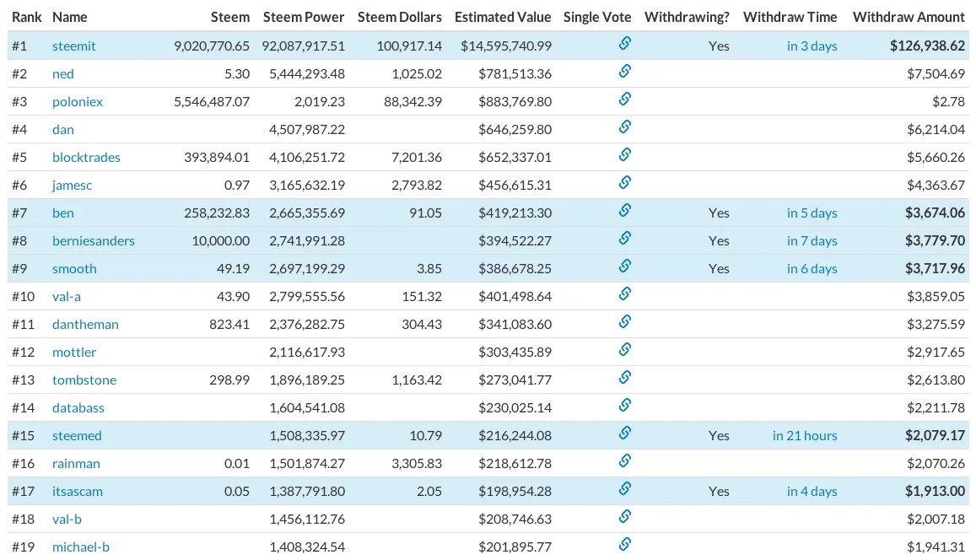Open the databass account link
976x560 pixels.
78,407
